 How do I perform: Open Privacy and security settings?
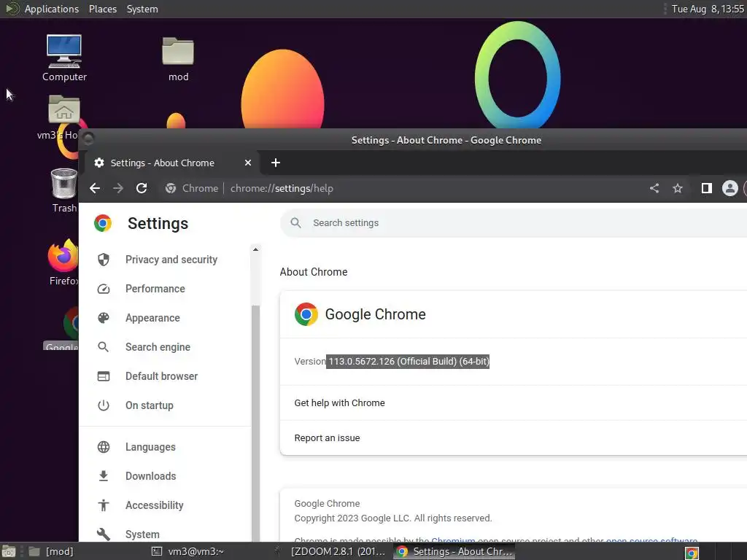coord(165,260)
